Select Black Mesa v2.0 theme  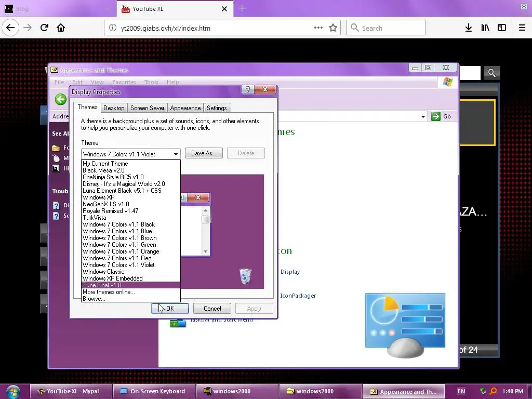click(131, 170)
